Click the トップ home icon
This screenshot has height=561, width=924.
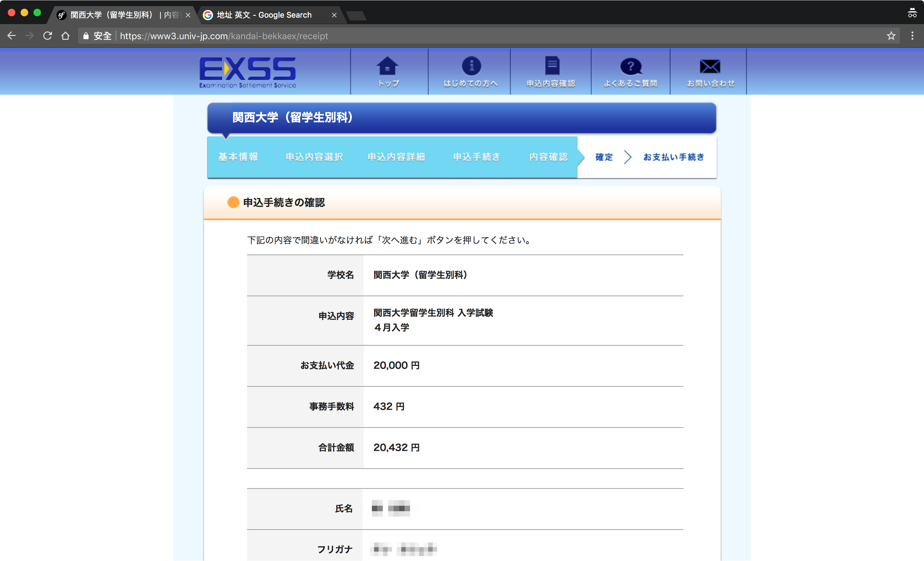[x=388, y=67]
